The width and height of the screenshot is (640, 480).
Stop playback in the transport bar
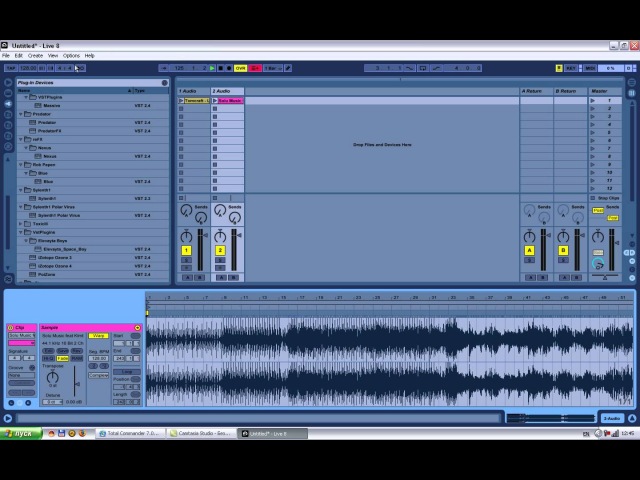tap(220, 68)
